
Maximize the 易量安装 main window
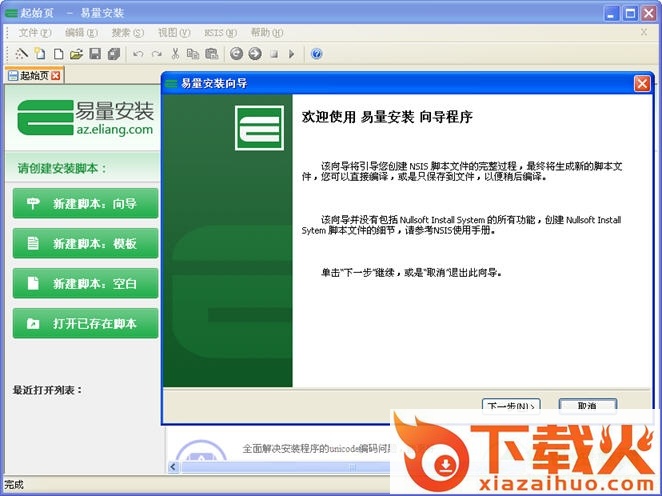630,13
